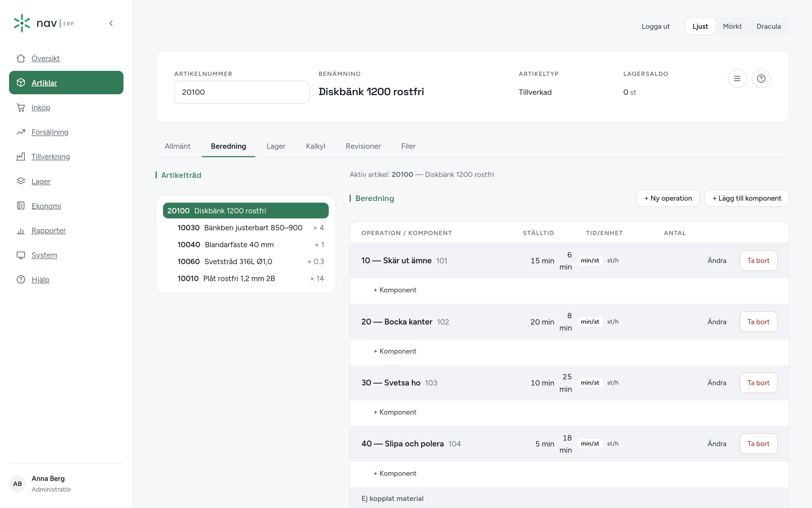Select 10060 Svetstråd 316L in tree
Image resolution: width=812 pixels, height=508 pixels.
coord(250,261)
